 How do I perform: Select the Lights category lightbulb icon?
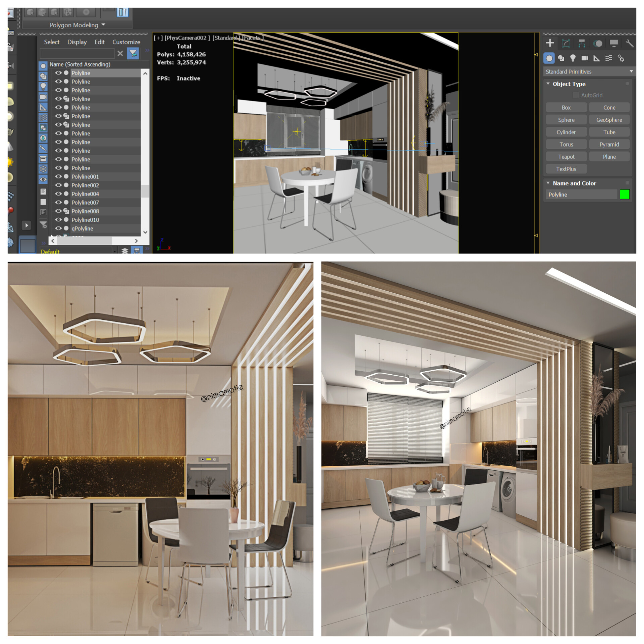(573, 58)
